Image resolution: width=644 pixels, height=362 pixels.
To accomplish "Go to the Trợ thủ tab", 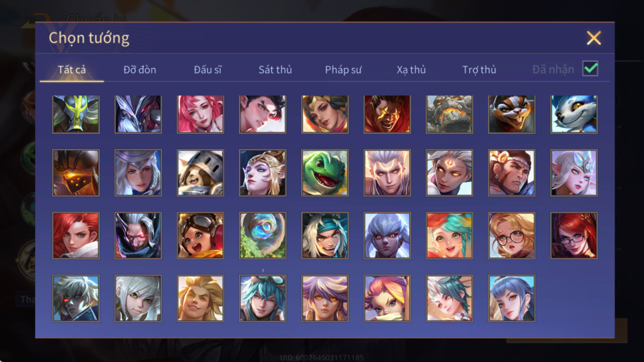I will point(479,70).
